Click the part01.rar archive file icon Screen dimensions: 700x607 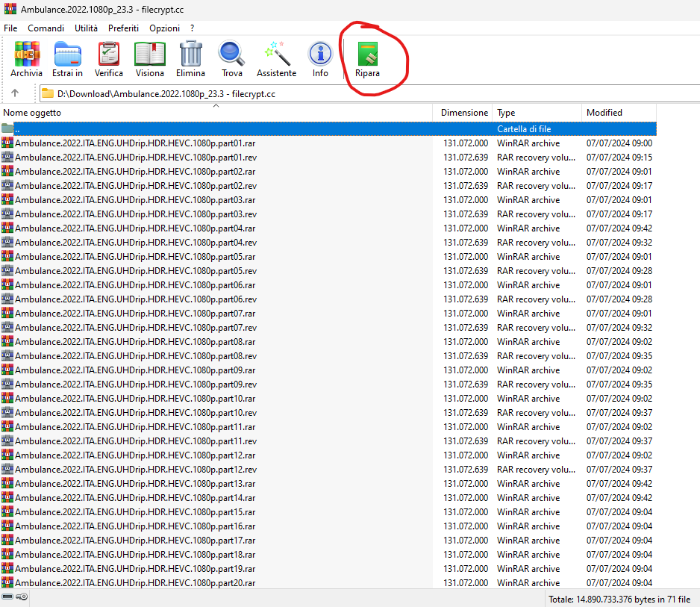(x=7, y=143)
